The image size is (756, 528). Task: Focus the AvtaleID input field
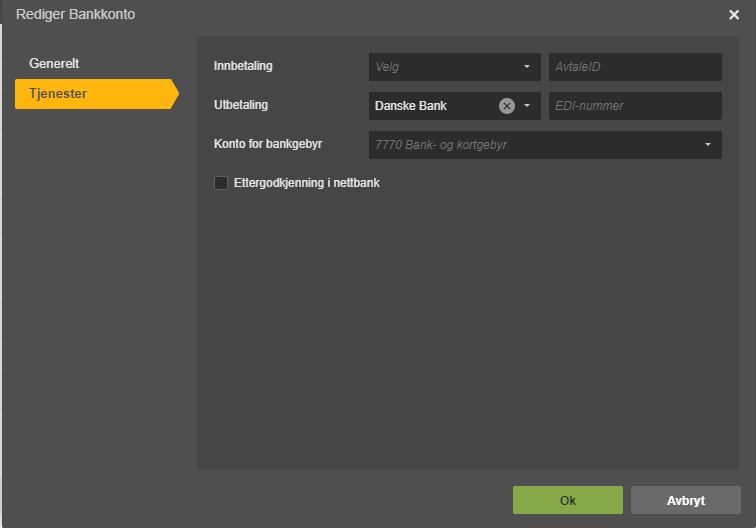[x=635, y=67]
